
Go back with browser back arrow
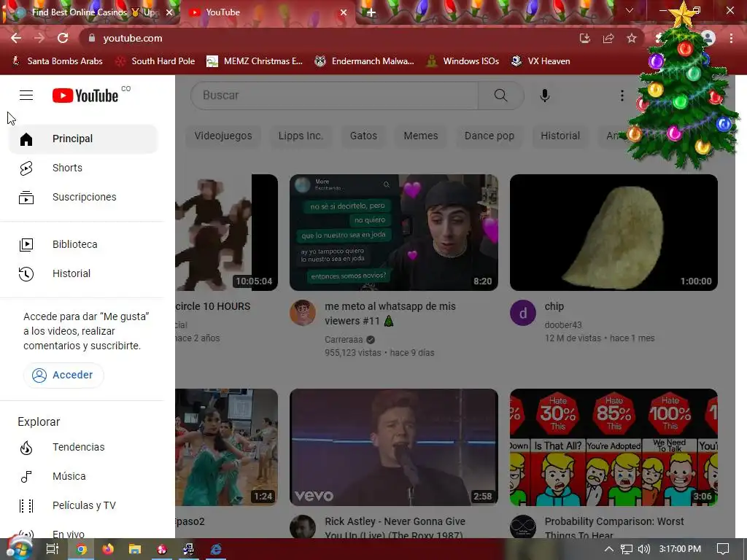16,38
